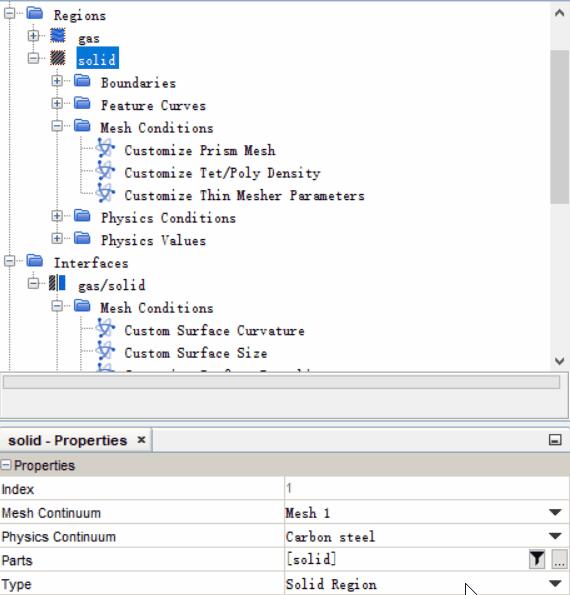This screenshot has width=570, height=595.
Task: Click the filter icon in Parts row
Action: click(x=537, y=559)
